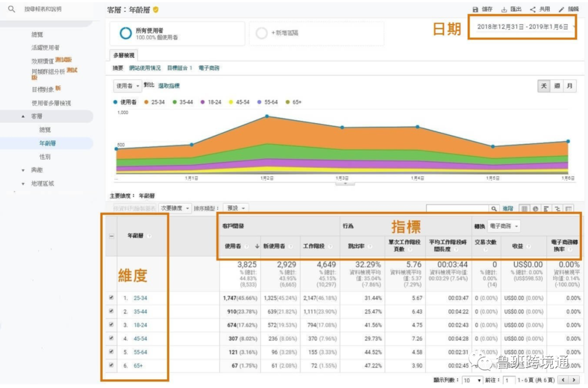
Task: Switch to pie chart percentage view
Action: [x=536, y=209]
